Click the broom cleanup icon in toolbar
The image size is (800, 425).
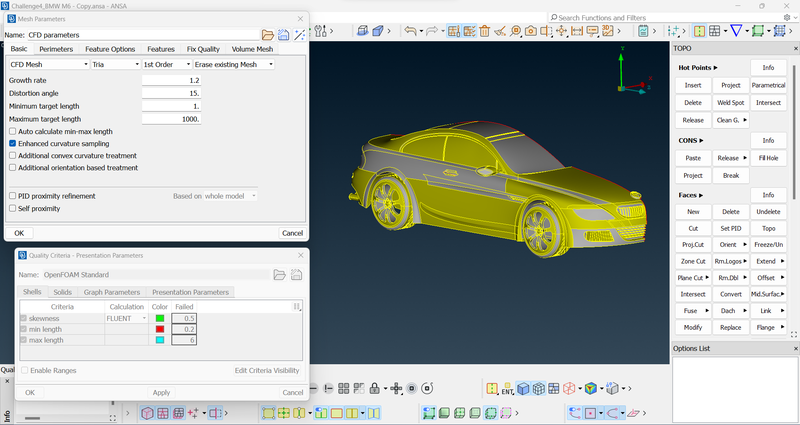click(500, 31)
